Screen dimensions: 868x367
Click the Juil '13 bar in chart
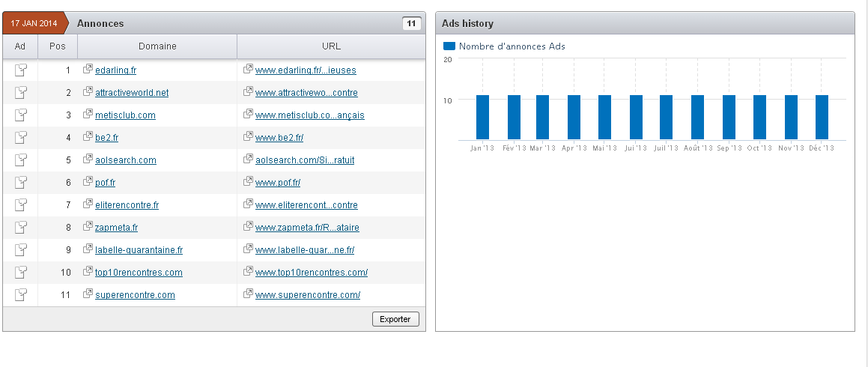click(666, 118)
